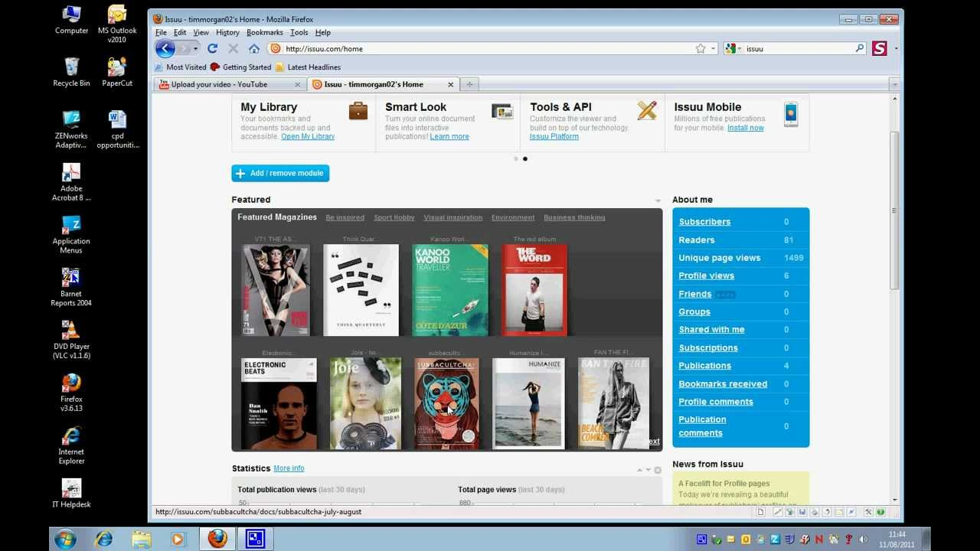Click the Issuu Platform link
980x551 pixels.
(554, 136)
